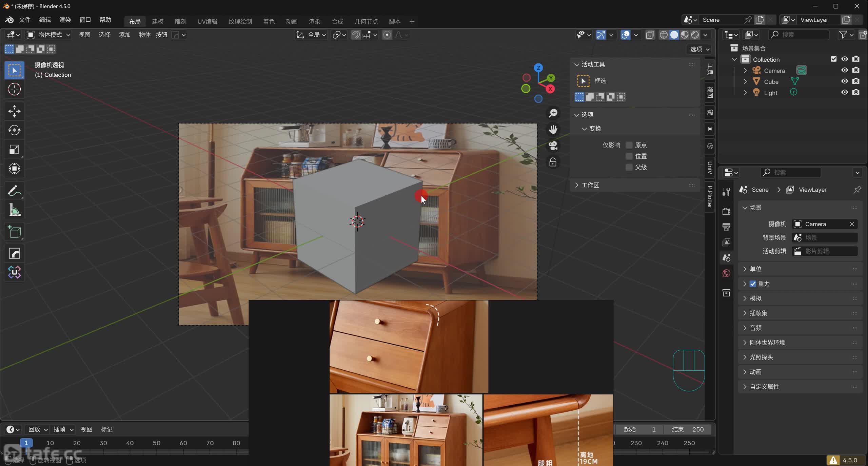The image size is (868, 466).
Task: Choose the Add Cube tool
Action: 14,232
